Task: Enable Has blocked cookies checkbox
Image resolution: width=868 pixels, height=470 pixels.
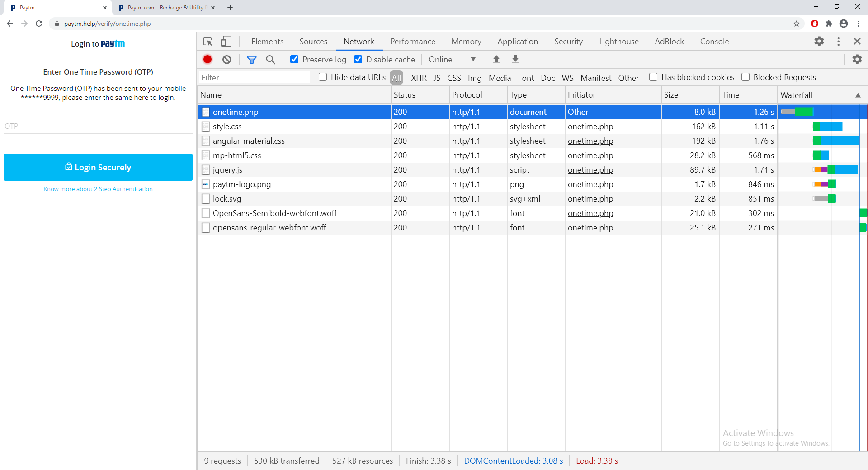Action: tap(653, 77)
